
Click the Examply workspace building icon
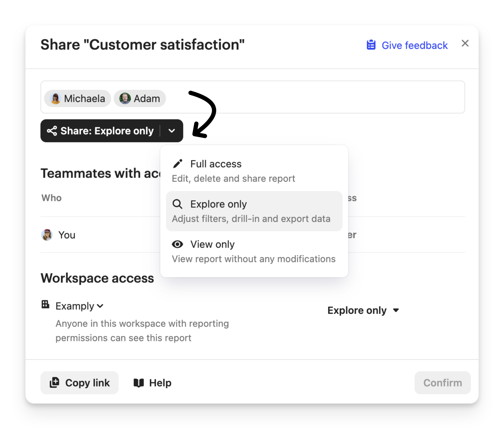(x=46, y=304)
